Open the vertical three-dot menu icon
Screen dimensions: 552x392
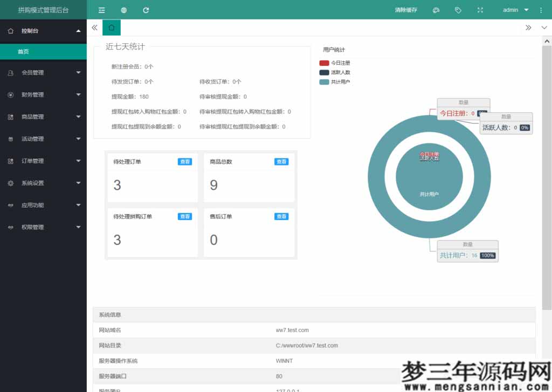[x=541, y=9]
